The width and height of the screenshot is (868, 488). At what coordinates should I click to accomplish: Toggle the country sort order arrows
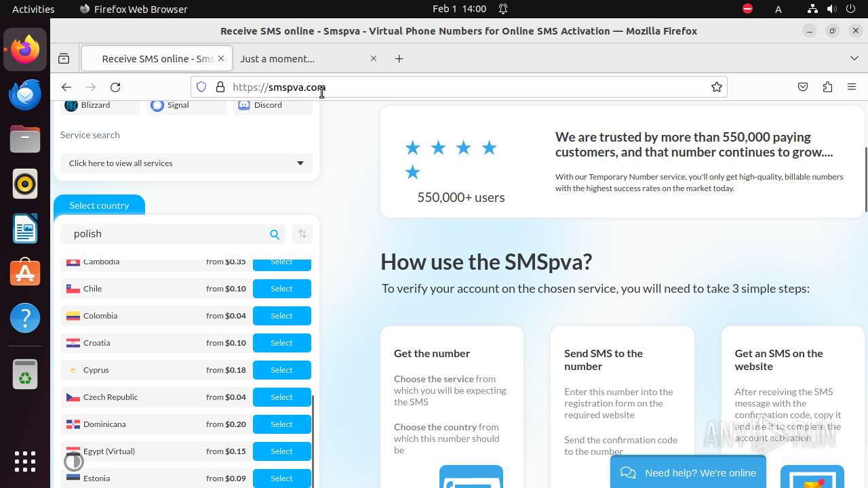pyautogui.click(x=302, y=234)
